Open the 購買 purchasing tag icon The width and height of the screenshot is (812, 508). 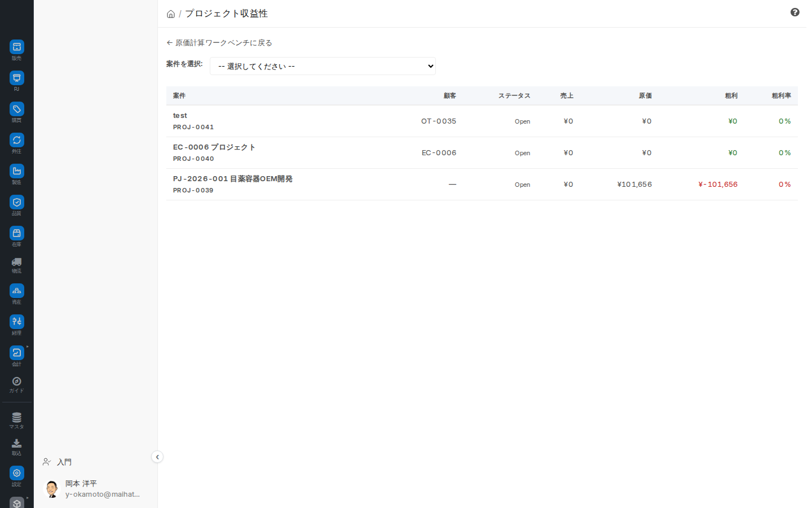(x=17, y=109)
